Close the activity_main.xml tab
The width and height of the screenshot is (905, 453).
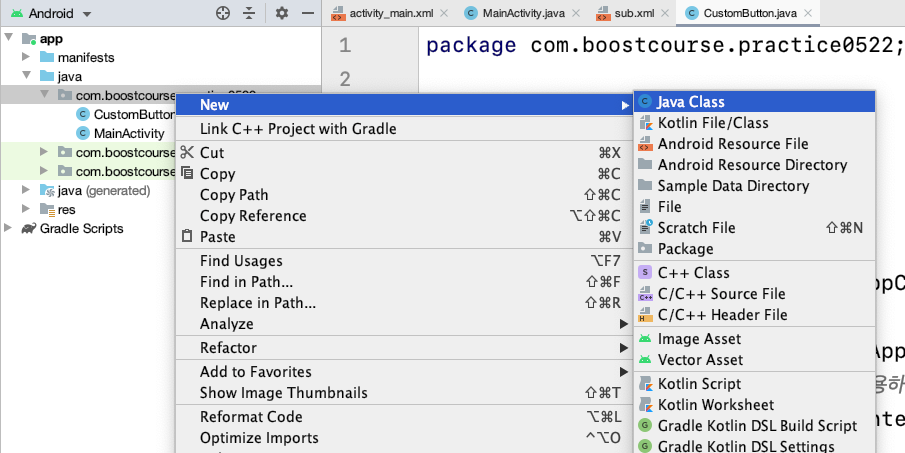(444, 13)
